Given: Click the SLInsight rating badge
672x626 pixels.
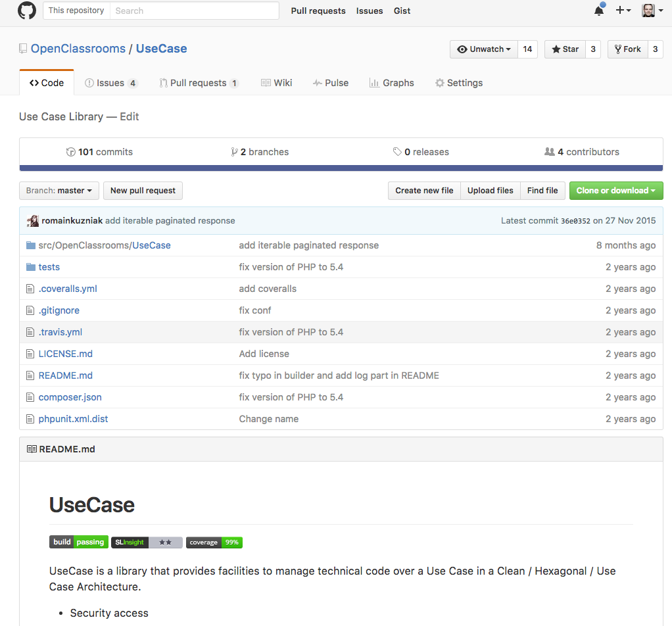Looking at the screenshot, I should pyautogui.click(x=147, y=542).
